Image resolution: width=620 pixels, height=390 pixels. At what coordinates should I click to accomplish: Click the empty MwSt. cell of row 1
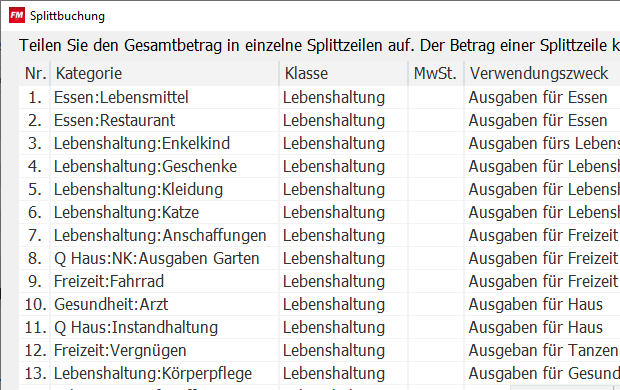436,98
